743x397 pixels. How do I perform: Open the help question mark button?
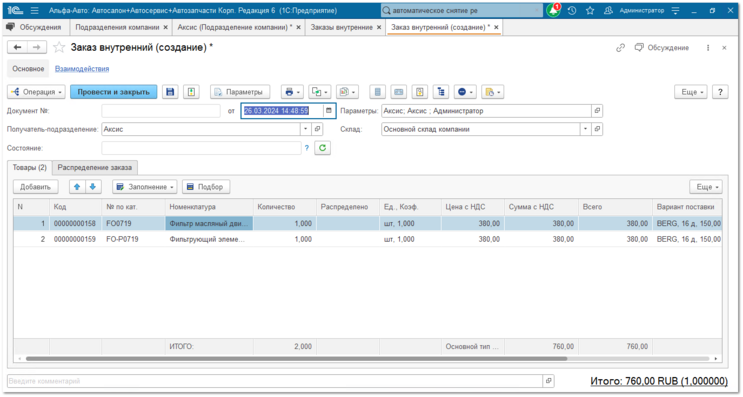[720, 92]
